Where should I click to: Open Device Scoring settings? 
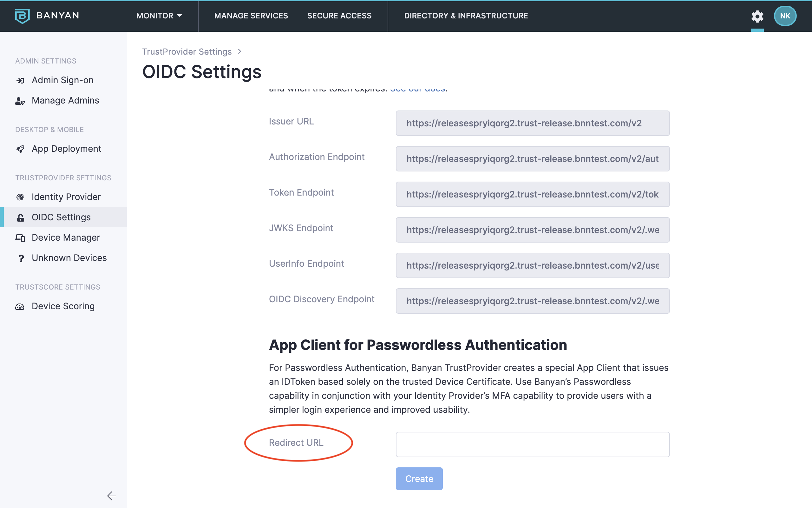tap(63, 306)
